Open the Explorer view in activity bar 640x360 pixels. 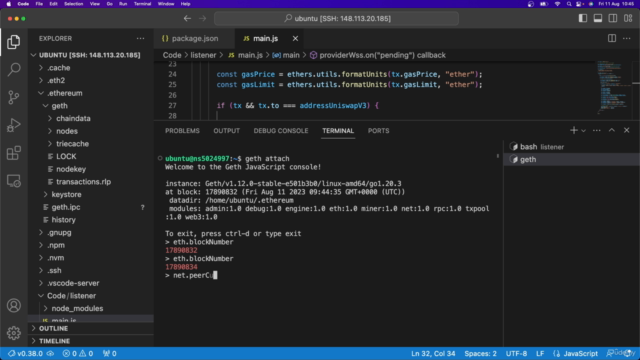pos(13,42)
